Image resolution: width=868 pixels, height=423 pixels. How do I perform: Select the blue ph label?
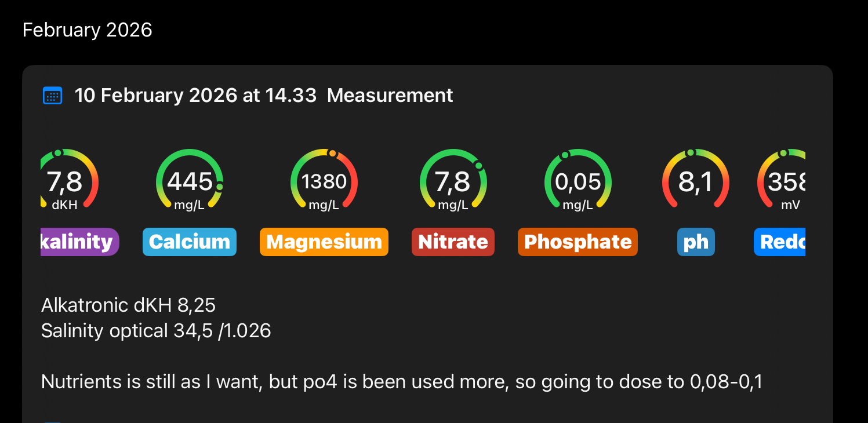pyautogui.click(x=696, y=242)
